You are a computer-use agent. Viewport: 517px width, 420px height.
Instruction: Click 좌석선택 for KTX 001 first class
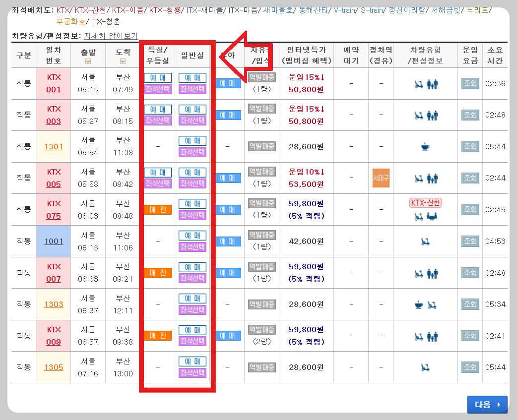coord(157,89)
